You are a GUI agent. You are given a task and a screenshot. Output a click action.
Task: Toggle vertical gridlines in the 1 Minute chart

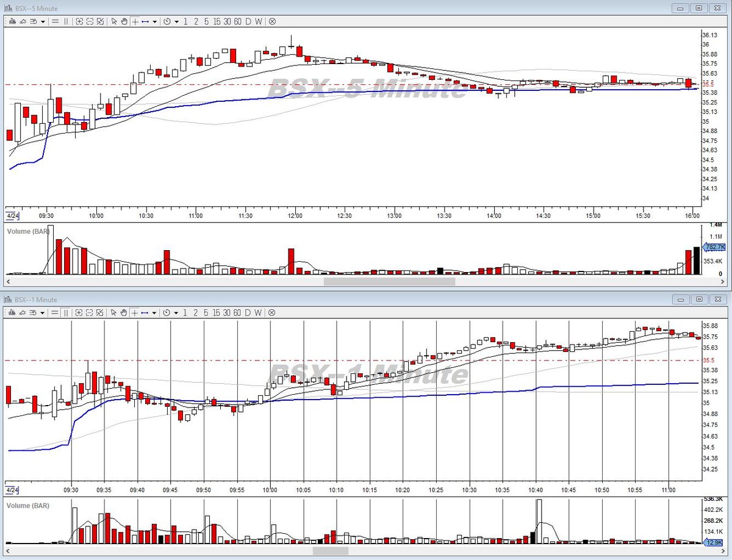click(66, 313)
